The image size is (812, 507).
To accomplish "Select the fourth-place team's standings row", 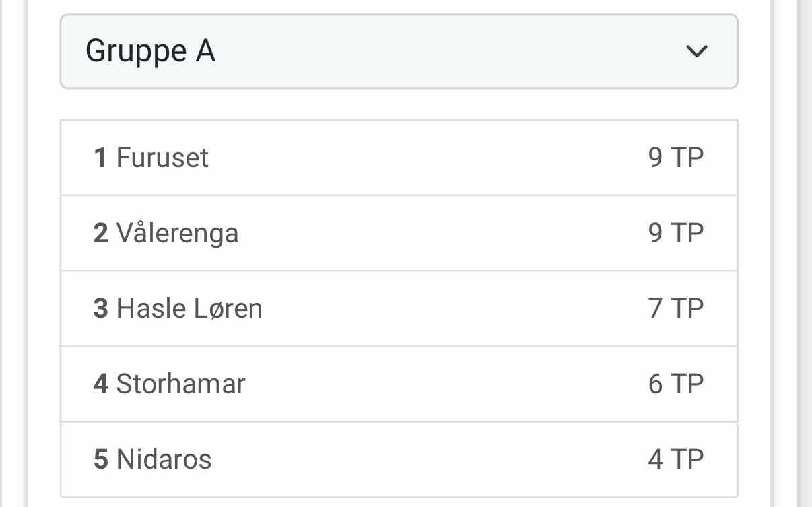I will coord(399,384).
